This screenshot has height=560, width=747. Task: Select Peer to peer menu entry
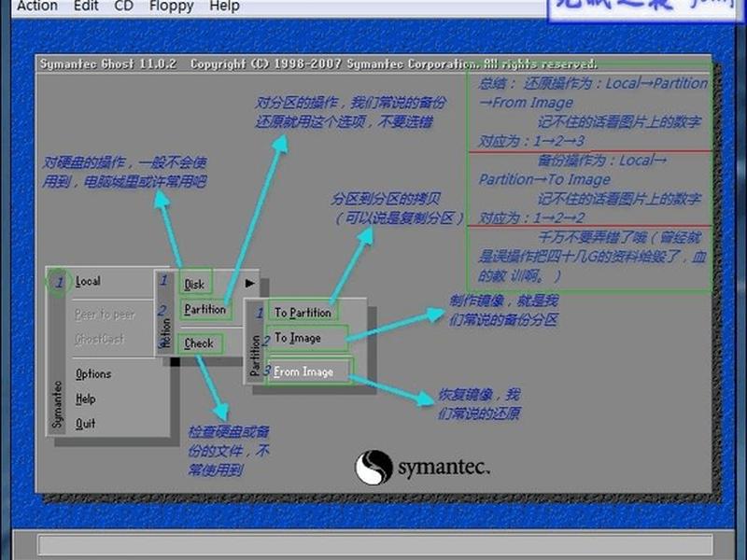(105, 315)
